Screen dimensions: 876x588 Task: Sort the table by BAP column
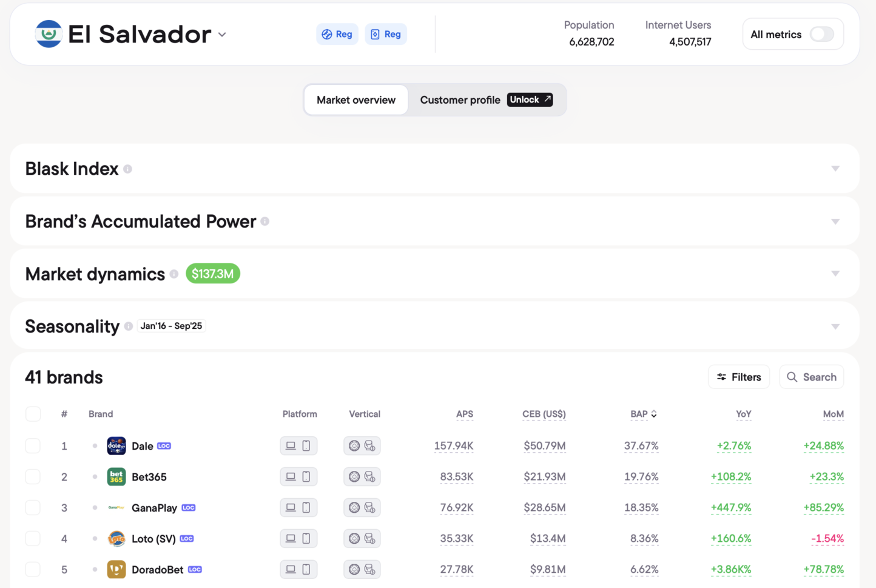pos(643,414)
